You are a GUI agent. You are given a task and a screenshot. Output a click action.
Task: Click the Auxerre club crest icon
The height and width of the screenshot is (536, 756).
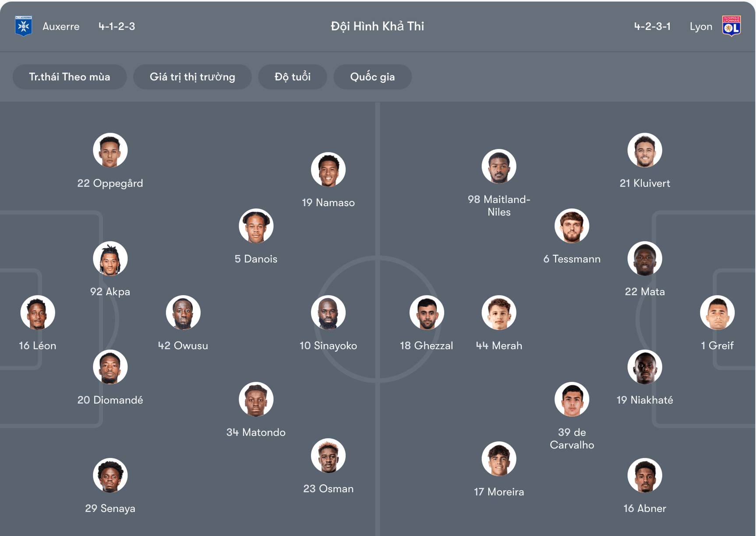pos(23,26)
